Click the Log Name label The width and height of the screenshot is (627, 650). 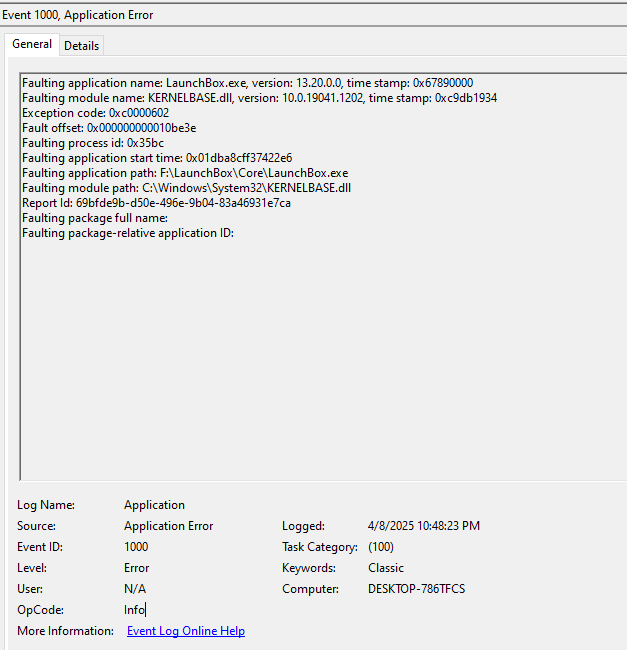(x=46, y=505)
